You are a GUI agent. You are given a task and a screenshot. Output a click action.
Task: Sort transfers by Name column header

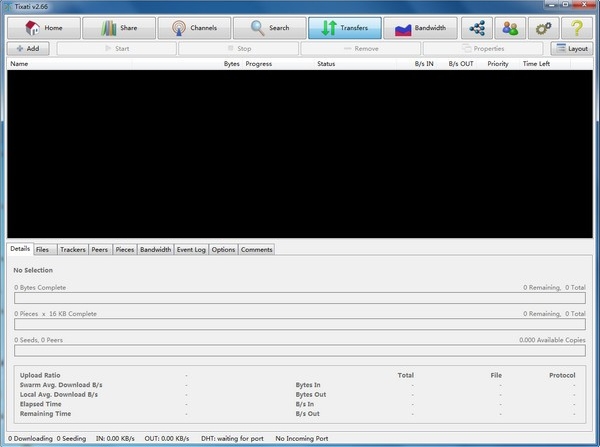tap(19, 64)
